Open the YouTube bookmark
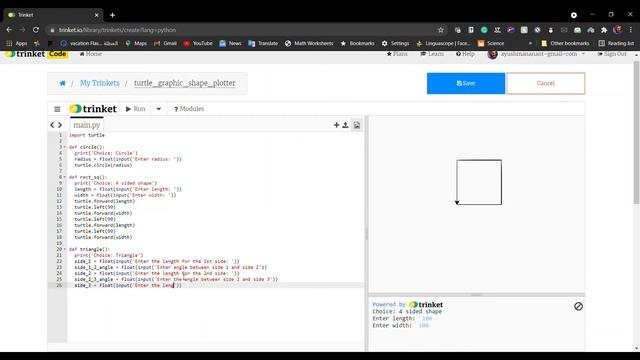 pos(198,43)
